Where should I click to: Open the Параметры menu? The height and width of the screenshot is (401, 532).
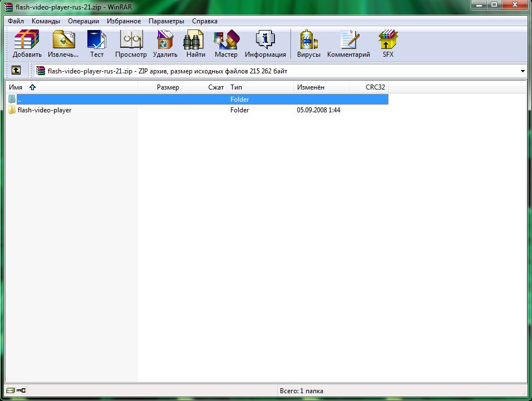pos(166,21)
